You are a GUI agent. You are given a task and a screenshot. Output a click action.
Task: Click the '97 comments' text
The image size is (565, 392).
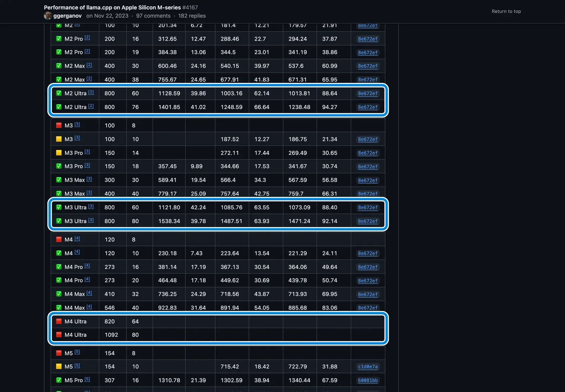(x=153, y=16)
